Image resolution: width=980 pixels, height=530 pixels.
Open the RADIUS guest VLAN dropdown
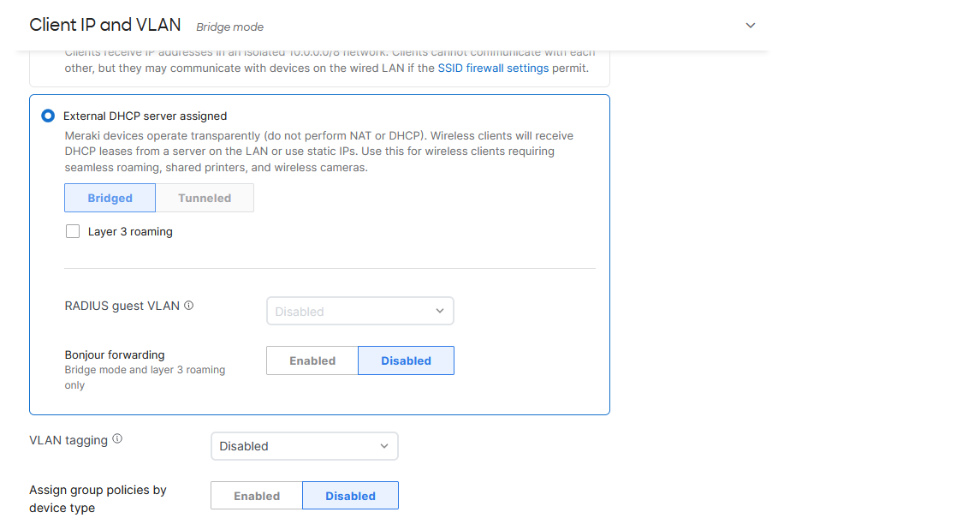coord(359,310)
